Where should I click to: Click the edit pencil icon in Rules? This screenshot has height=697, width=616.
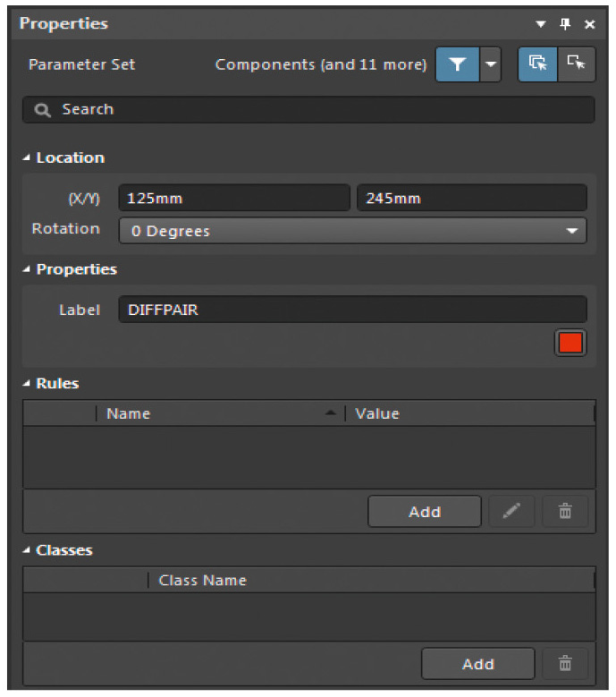point(511,512)
